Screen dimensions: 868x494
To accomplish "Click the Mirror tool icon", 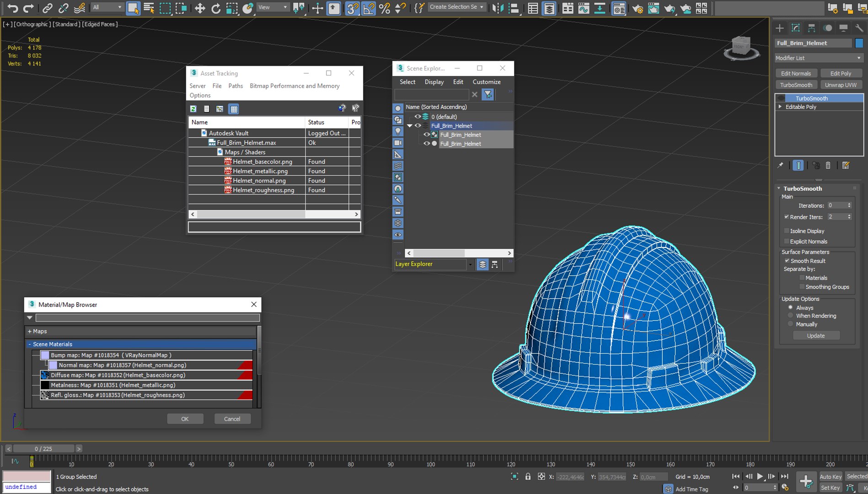I will pos(498,8).
